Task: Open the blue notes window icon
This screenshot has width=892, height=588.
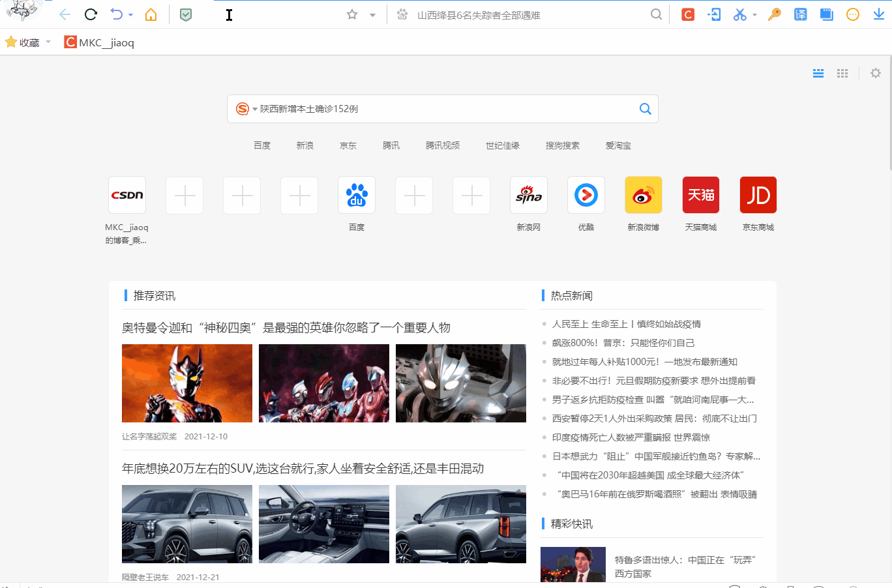Action: (x=827, y=14)
